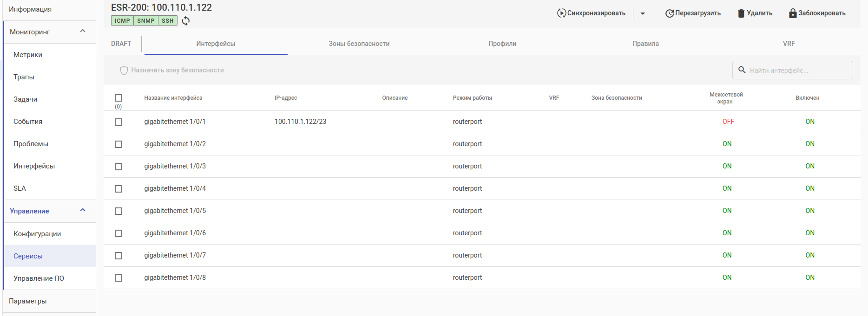Click the ICMP status badge
Viewport: 868px width, 316px height.
click(x=122, y=21)
